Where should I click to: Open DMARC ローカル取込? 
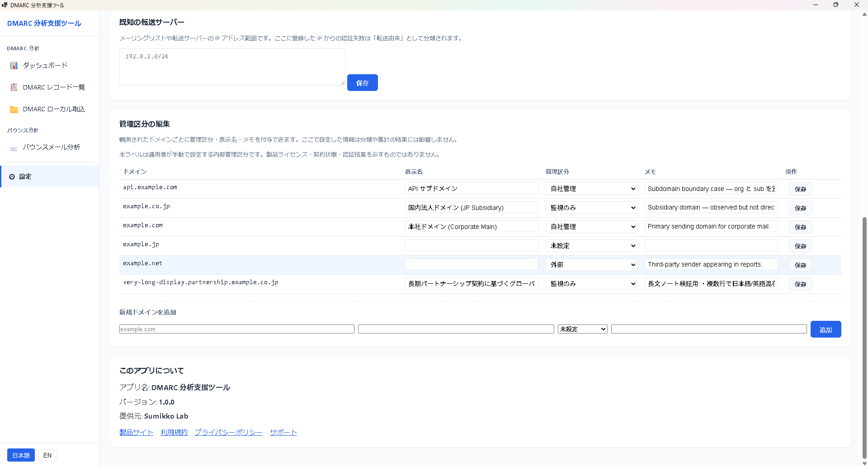point(49,109)
